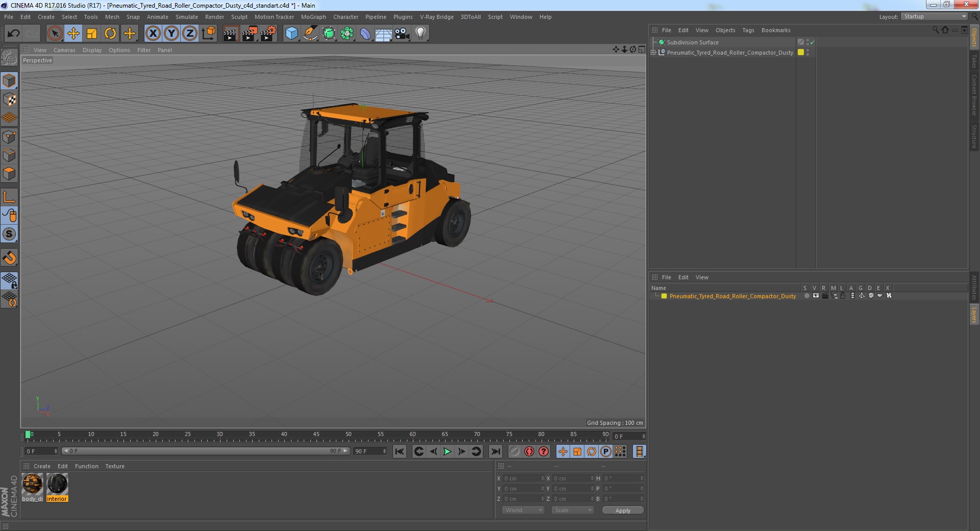Toggle Y axis lock
Viewport: 980px width, 531px height.
point(171,34)
